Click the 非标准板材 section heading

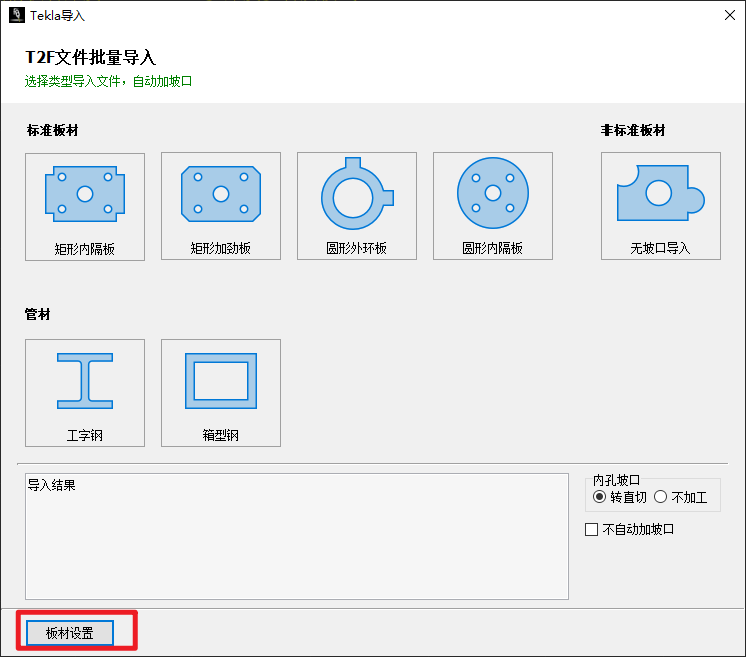click(x=633, y=130)
